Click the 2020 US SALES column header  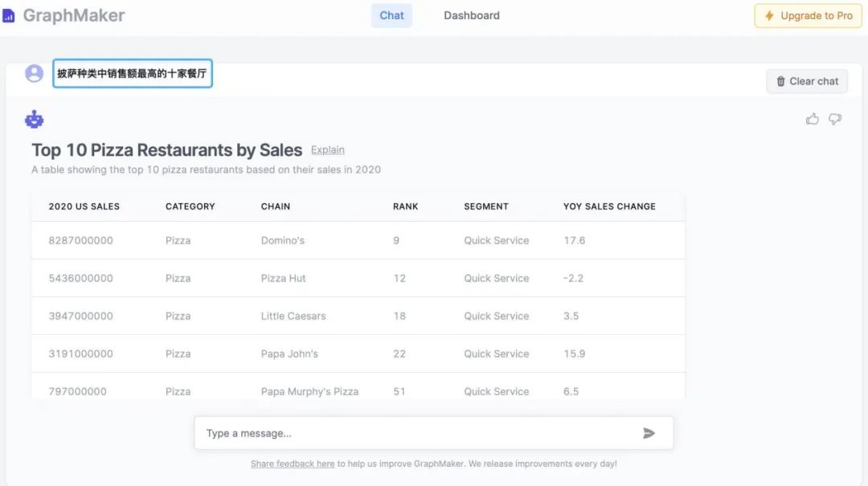pyautogui.click(x=84, y=206)
